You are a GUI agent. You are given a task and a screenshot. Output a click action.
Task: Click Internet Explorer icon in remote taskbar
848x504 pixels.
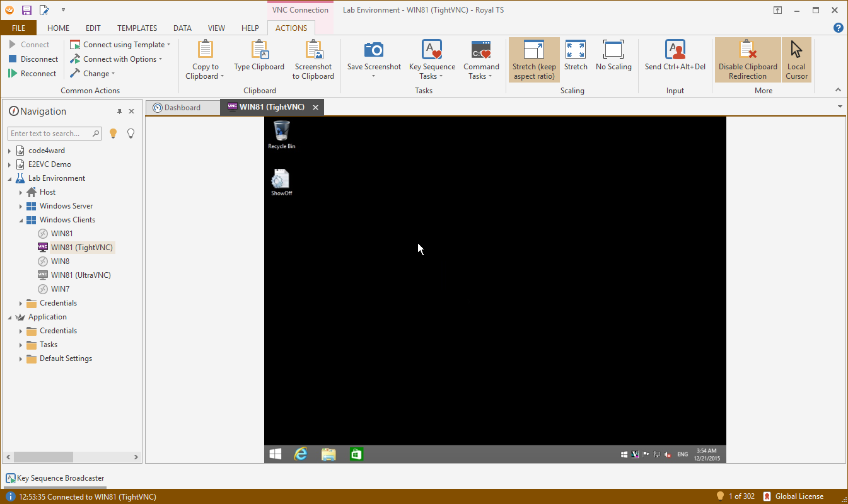coord(301,454)
